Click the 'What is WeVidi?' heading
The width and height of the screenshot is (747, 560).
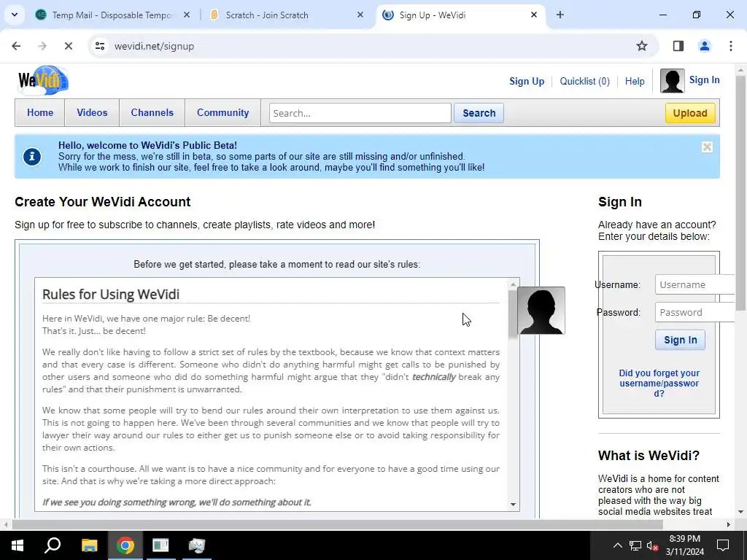pyautogui.click(x=649, y=456)
